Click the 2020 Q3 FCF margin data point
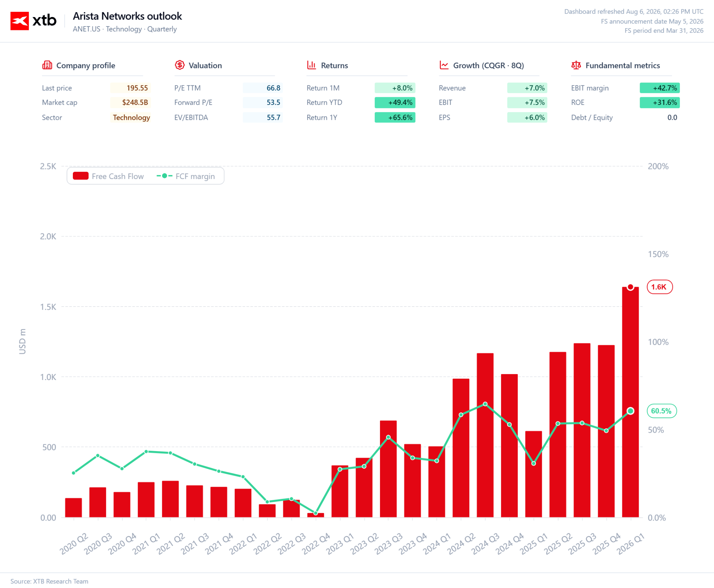 (98, 456)
